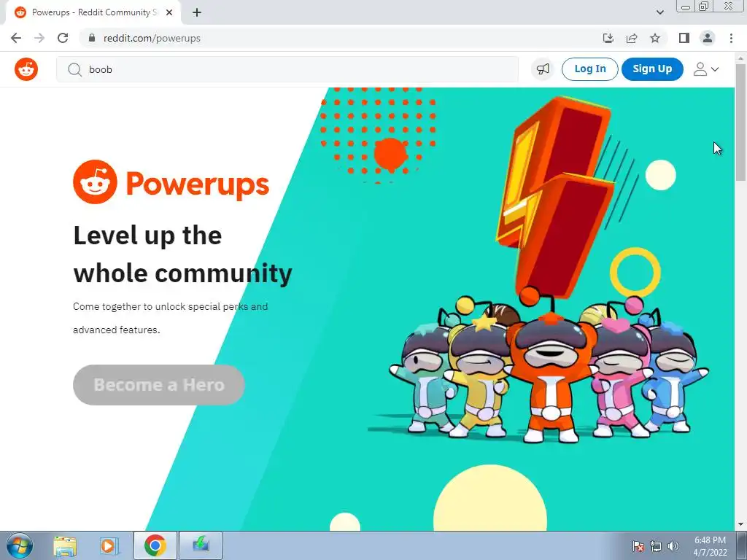The width and height of the screenshot is (747, 560).
Task: Click the page vertical scrollbar thumb
Action: point(740,122)
